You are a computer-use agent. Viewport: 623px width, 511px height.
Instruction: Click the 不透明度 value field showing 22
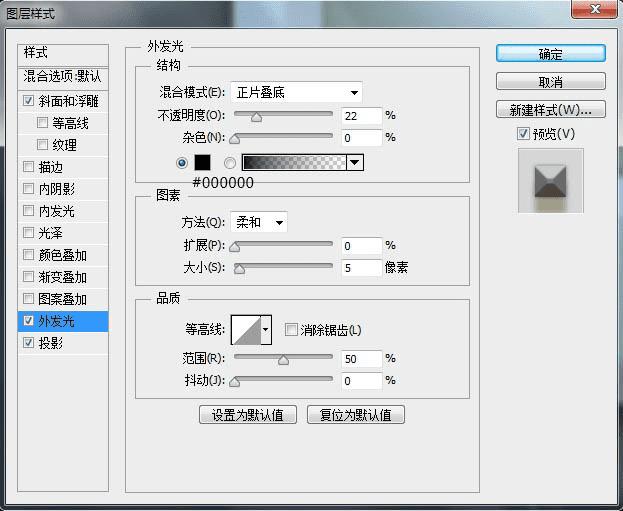click(x=362, y=116)
